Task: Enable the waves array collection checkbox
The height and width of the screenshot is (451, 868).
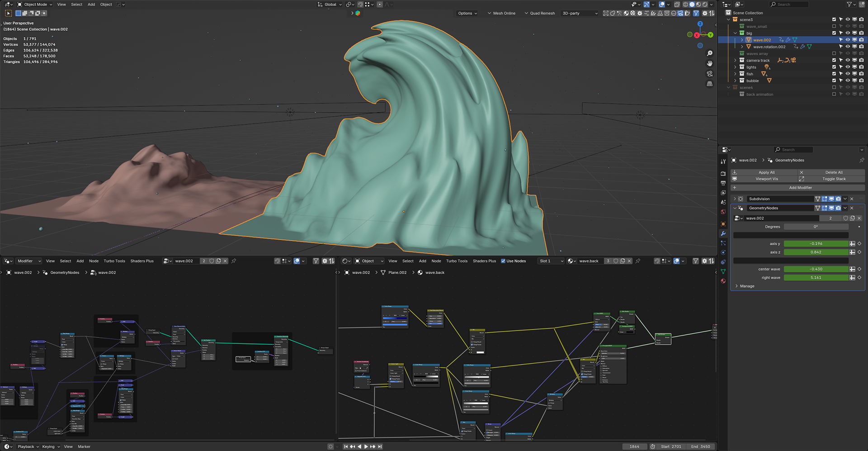Action: 834,53
